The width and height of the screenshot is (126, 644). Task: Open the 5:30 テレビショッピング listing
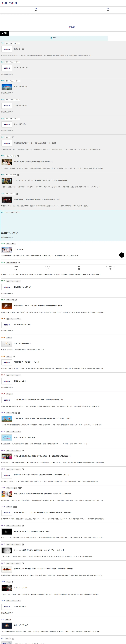pyautogui.click(x=21, y=68)
